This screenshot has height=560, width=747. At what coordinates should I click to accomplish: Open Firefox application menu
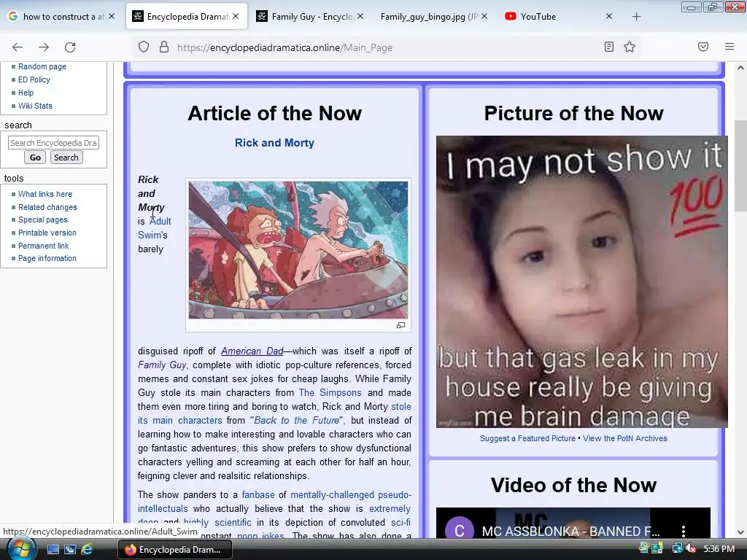pyautogui.click(x=729, y=47)
